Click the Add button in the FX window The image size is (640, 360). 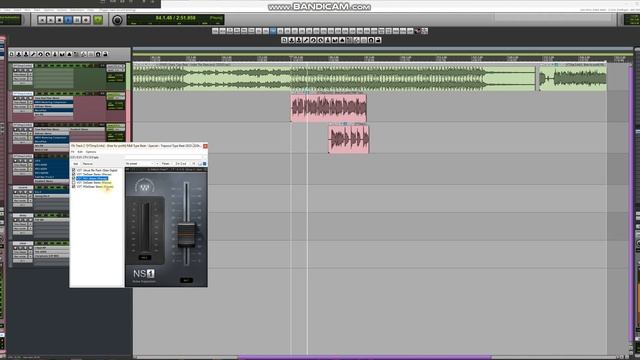(x=76, y=164)
